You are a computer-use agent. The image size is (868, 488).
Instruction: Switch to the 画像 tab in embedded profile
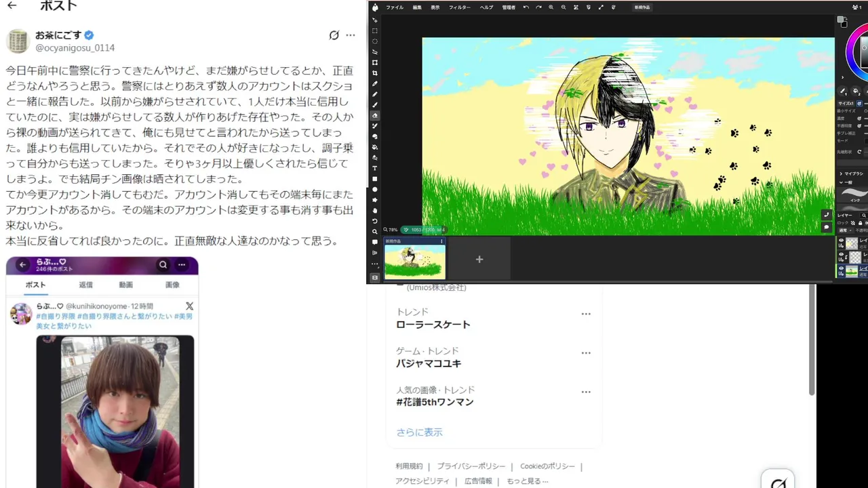point(172,285)
